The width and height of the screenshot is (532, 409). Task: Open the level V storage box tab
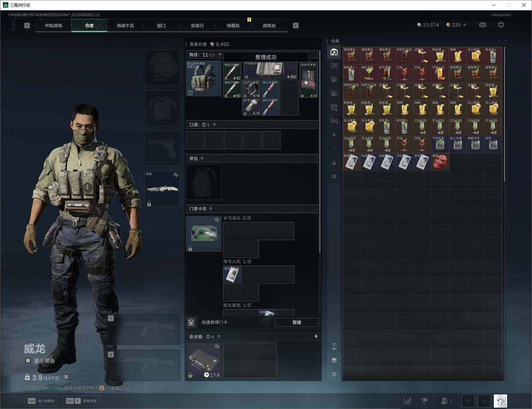click(334, 65)
